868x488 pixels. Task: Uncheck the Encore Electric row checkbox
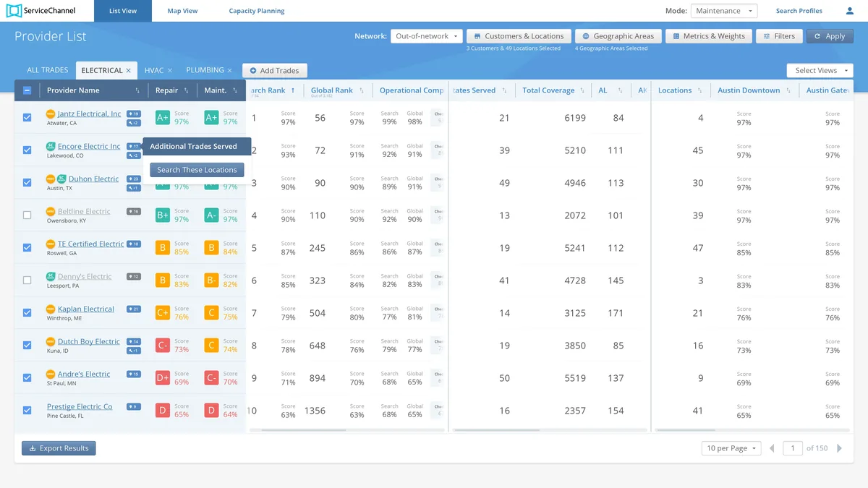tap(27, 150)
